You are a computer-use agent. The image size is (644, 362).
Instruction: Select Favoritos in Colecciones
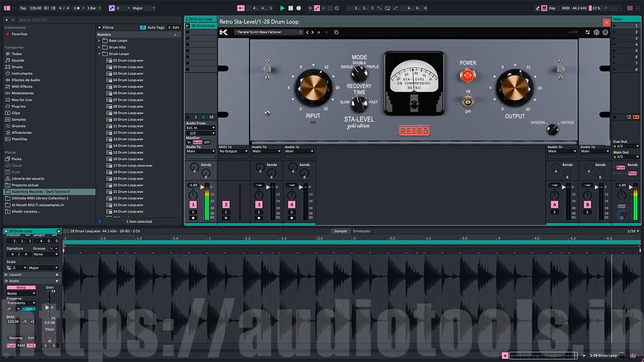(x=19, y=34)
